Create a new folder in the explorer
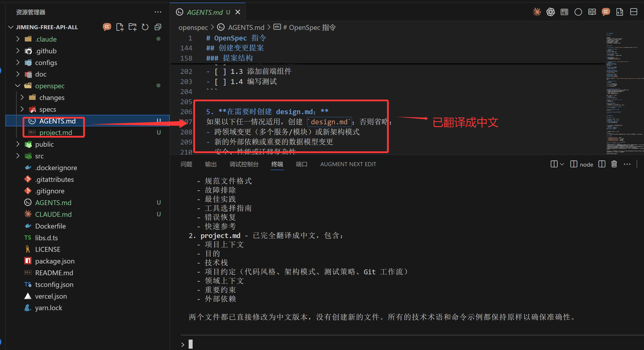Image resolution: width=644 pixels, height=350 pixels. (132, 27)
